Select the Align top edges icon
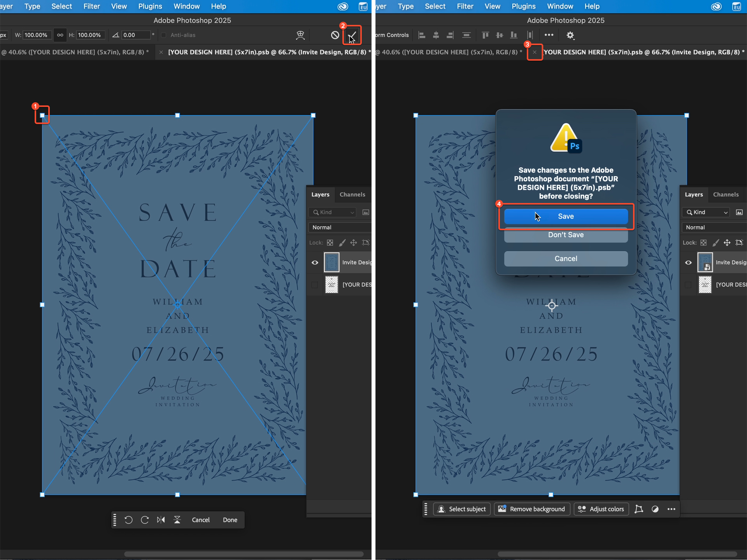747x560 pixels. pyautogui.click(x=485, y=35)
